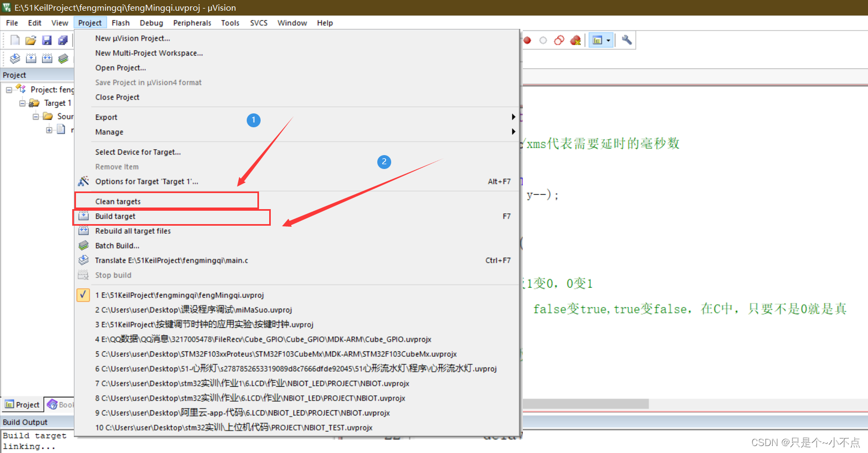Open the Peripherals menu
868x453 pixels.
(x=192, y=23)
